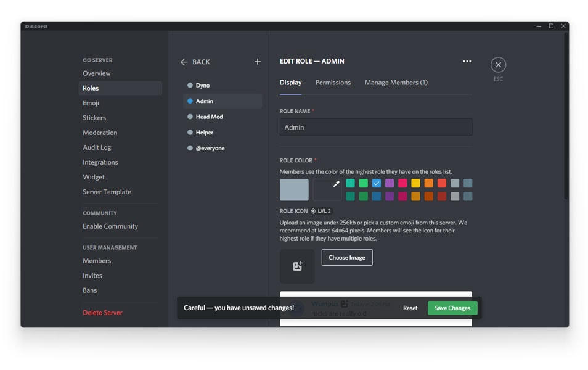
Task: Click the Role Name input field
Action: (x=376, y=127)
